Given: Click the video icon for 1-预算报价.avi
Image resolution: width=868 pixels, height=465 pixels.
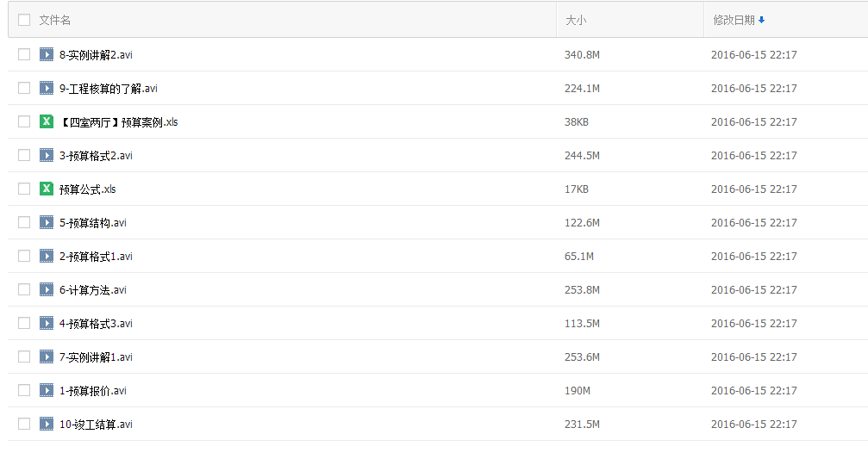Looking at the screenshot, I should (47, 390).
